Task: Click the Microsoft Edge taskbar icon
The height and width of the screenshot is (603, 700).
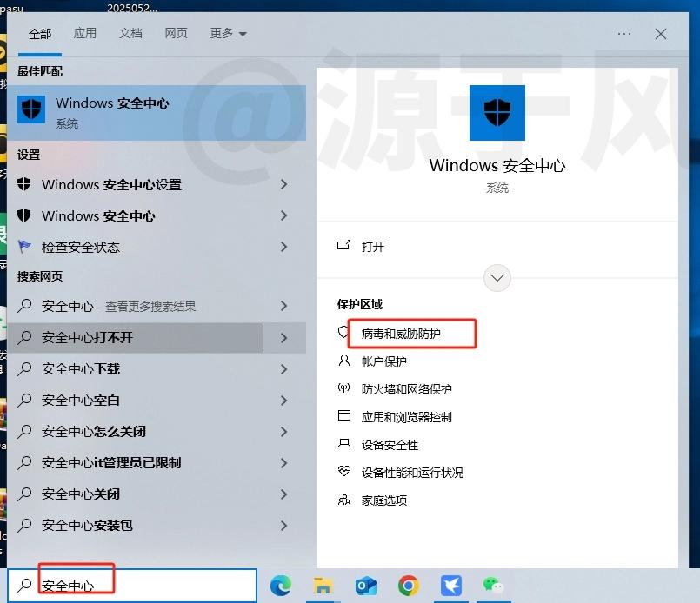Action: click(280, 586)
